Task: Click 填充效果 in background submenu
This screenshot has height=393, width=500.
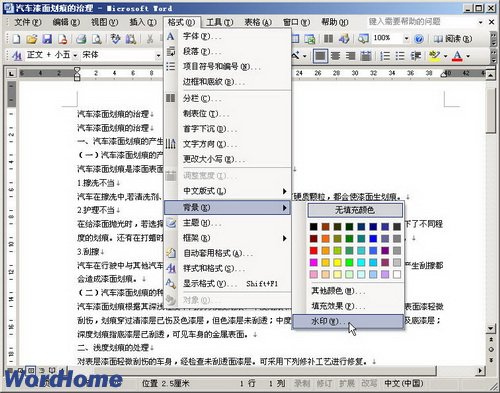Action: click(x=349, y=306)
